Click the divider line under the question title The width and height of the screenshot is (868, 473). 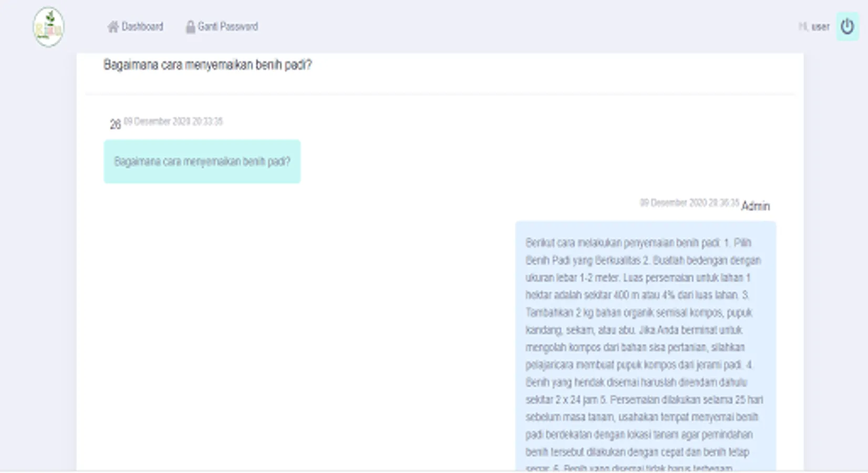(x=440, y=95)
